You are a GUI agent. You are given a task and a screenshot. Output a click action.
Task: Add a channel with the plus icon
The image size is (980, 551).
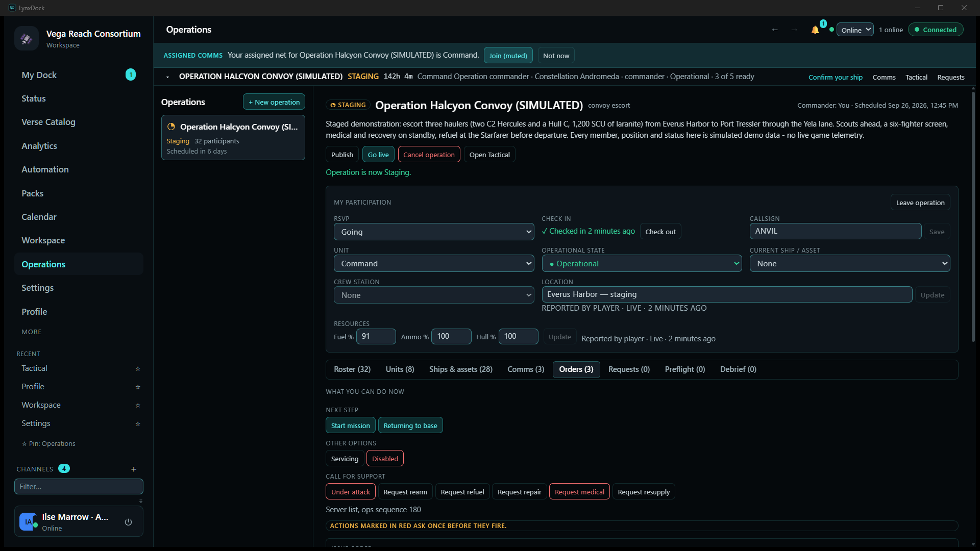[x=134, y=469]
